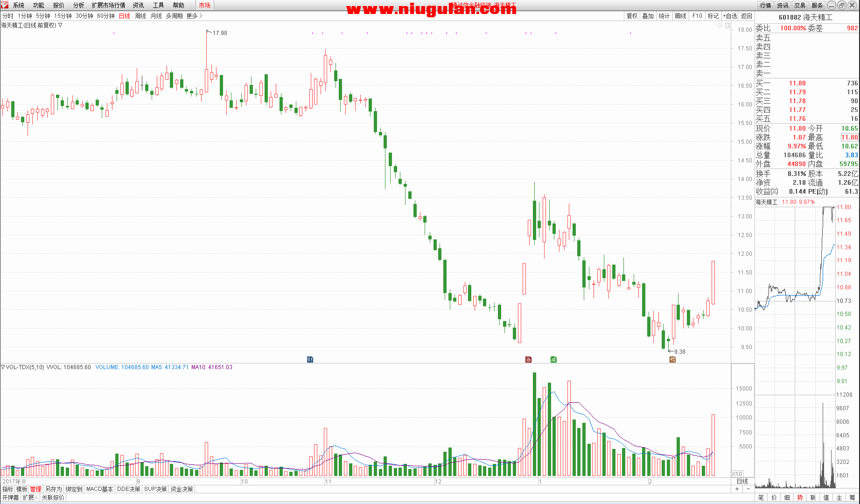Image resolution: width=860 pixels, height=504 pixels.
Task: Open the 海天精工 chart title dropdown triangle
Action: pyautogui.click(x=60, y=25)
